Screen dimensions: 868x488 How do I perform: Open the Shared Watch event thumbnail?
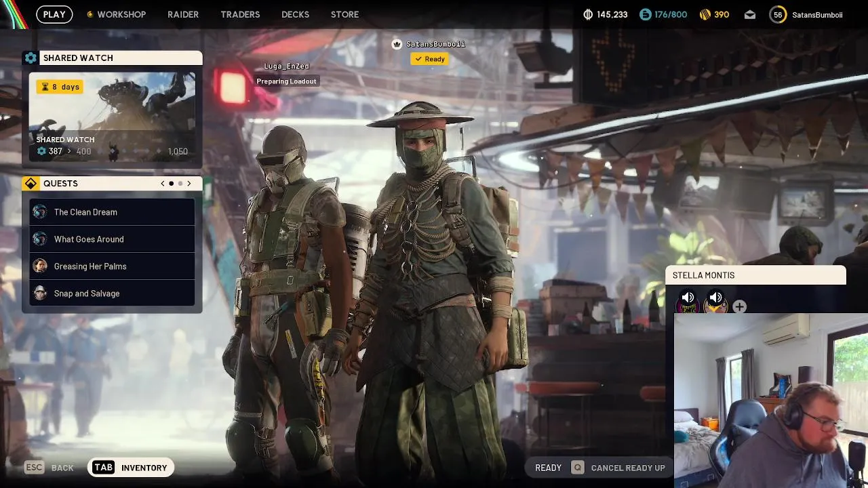(112, 117)
